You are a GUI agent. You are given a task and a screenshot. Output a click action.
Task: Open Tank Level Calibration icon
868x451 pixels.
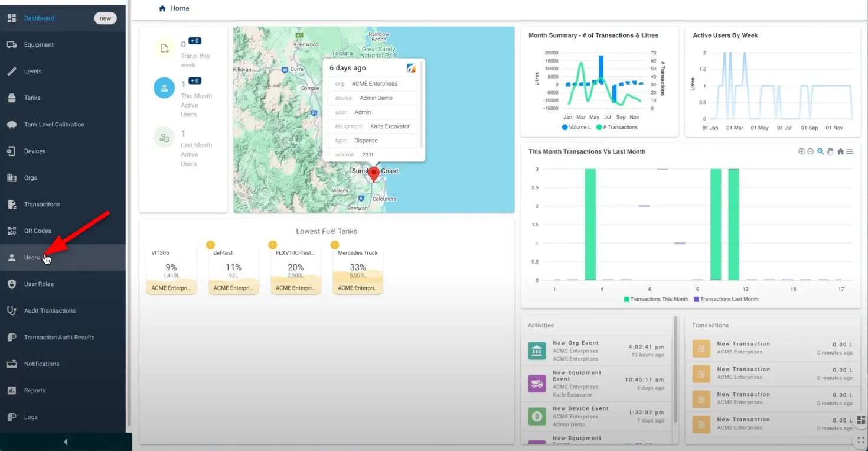coord(11,125)
